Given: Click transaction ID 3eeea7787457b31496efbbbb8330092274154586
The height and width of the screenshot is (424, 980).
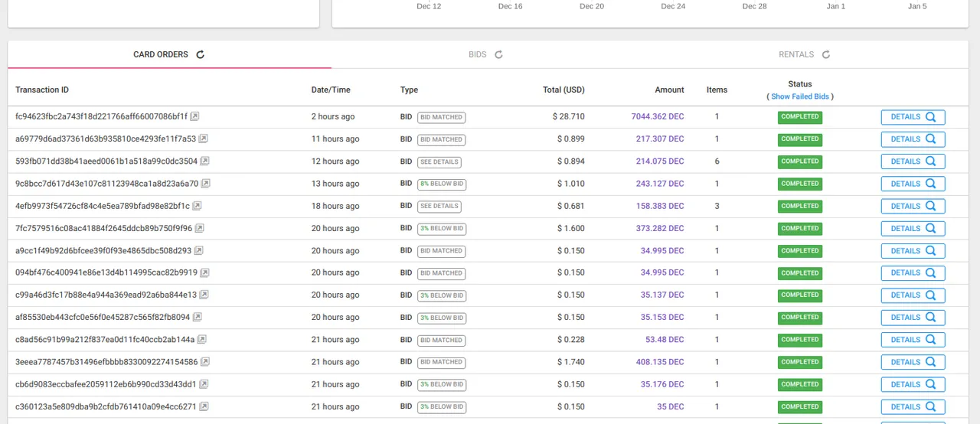Looking at the screenshot, I should point(106,362).
